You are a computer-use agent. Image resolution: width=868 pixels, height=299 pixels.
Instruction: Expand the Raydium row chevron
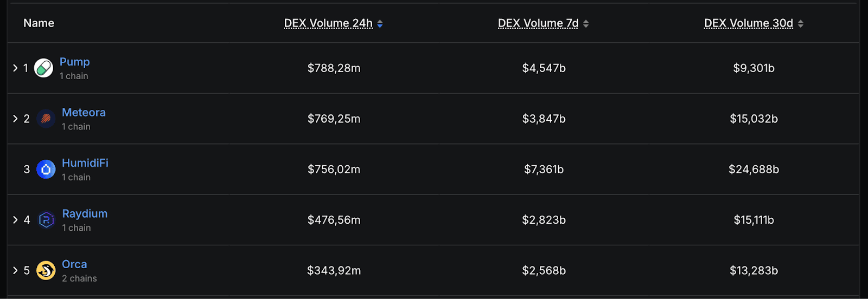(15, 219)
